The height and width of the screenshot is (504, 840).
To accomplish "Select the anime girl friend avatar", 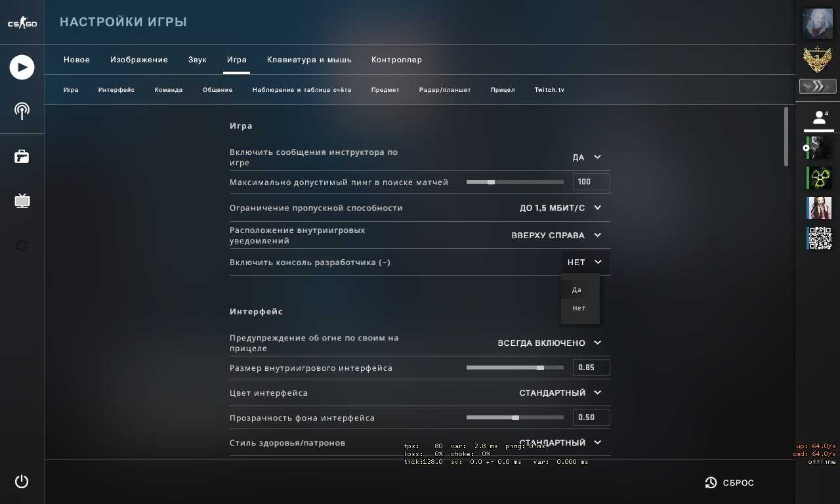I will click(x=818, y=208).
